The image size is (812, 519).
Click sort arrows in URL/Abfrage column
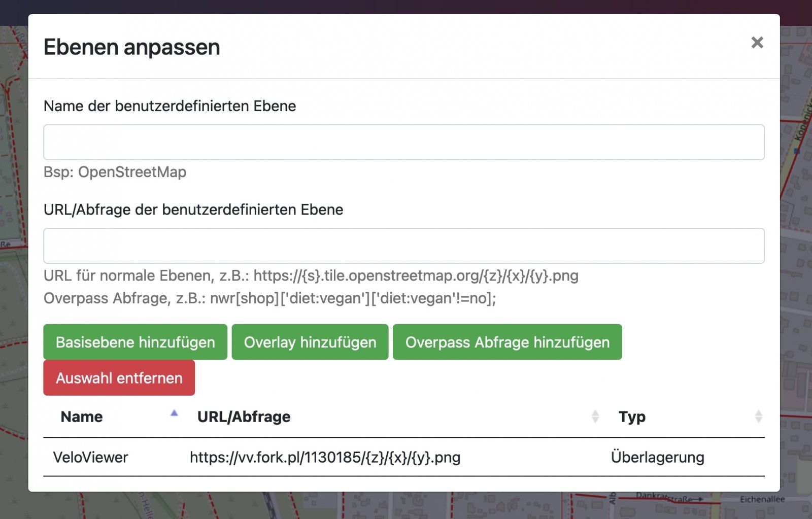click(595, 417)
